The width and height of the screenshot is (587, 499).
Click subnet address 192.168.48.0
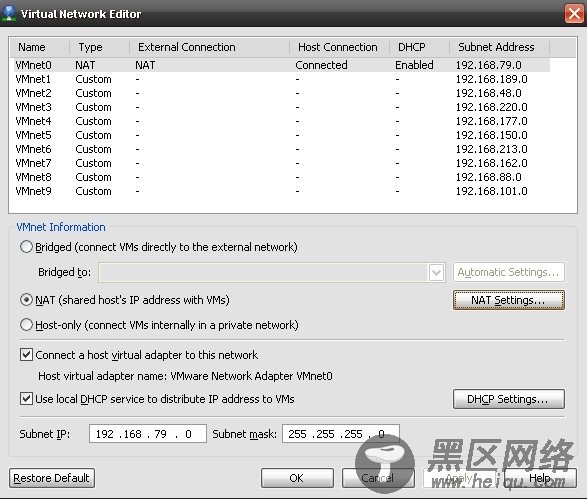489,93
